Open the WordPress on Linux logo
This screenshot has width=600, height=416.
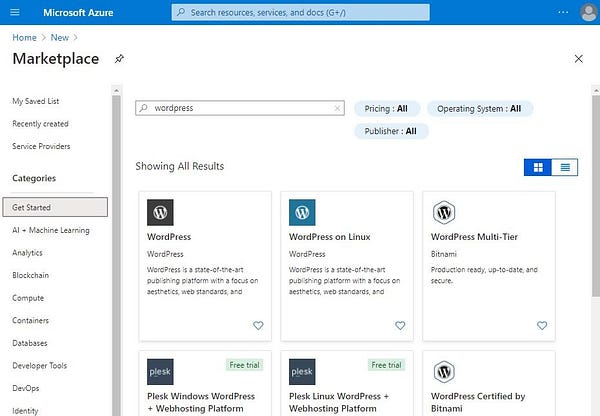tap(302, 212)
